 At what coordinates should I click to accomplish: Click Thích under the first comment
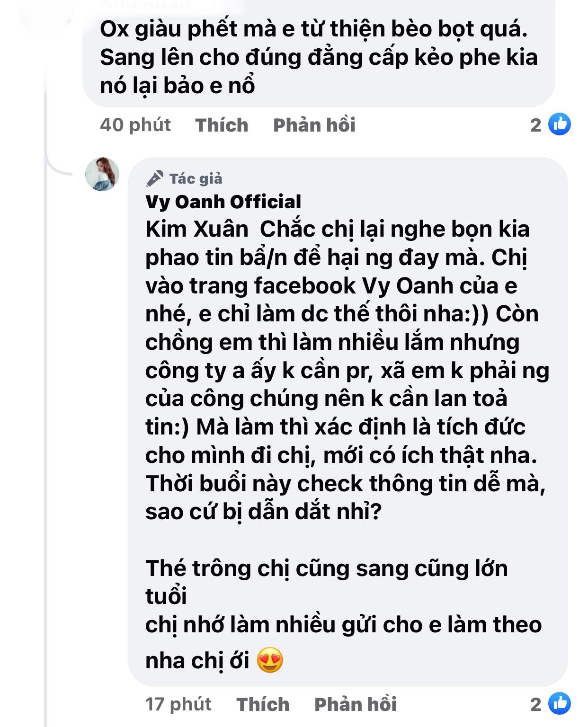point(221,125)
